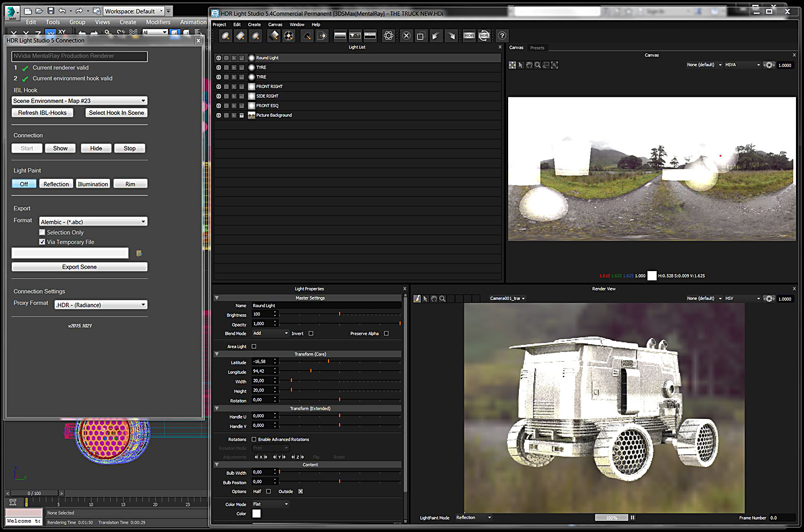Image resolution: width=804 pixels, height=532 pixels.
Task: Unlock the Picture Background via the lock icon
Action: coord(242,115)
